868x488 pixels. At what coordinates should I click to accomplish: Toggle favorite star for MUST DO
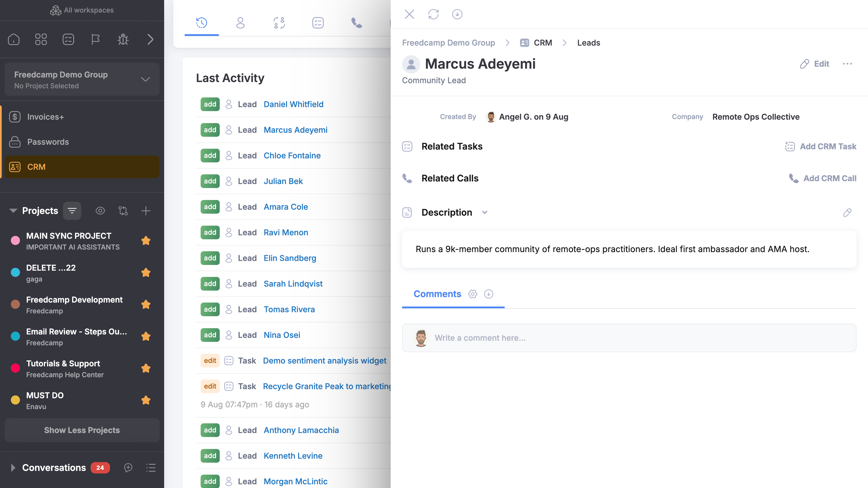pos(146,400)
